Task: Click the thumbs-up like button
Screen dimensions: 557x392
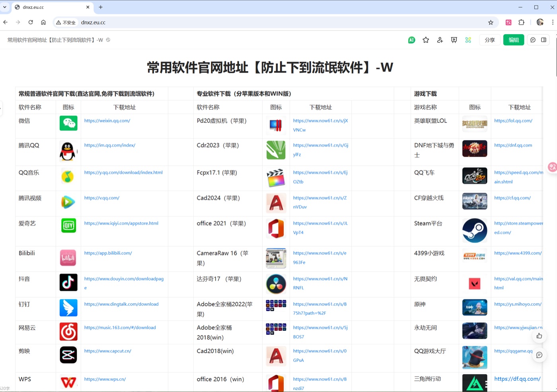Action: (x=539, y=336)
